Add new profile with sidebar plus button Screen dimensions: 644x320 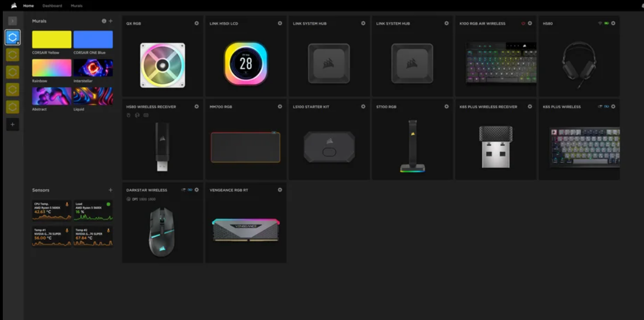(12, 124)
